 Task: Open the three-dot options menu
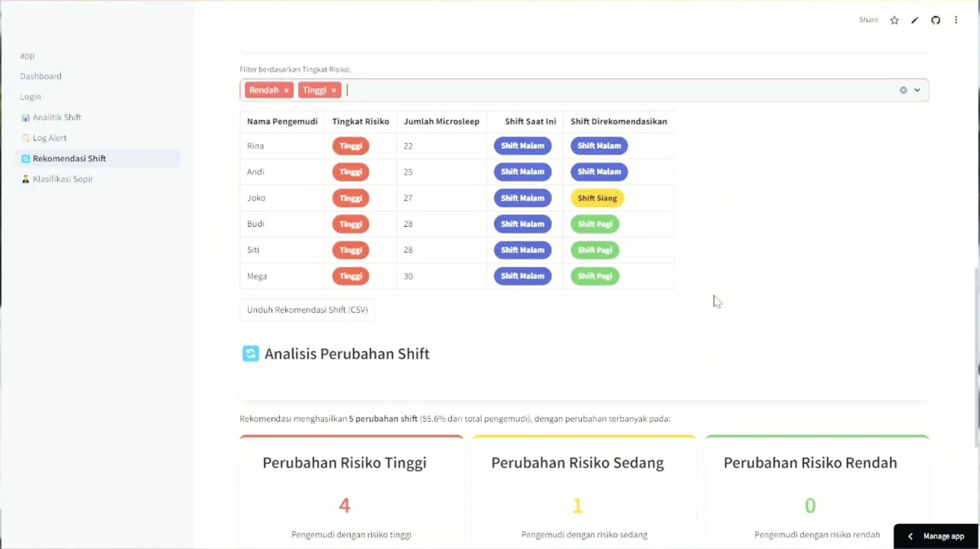click(956, 20)
